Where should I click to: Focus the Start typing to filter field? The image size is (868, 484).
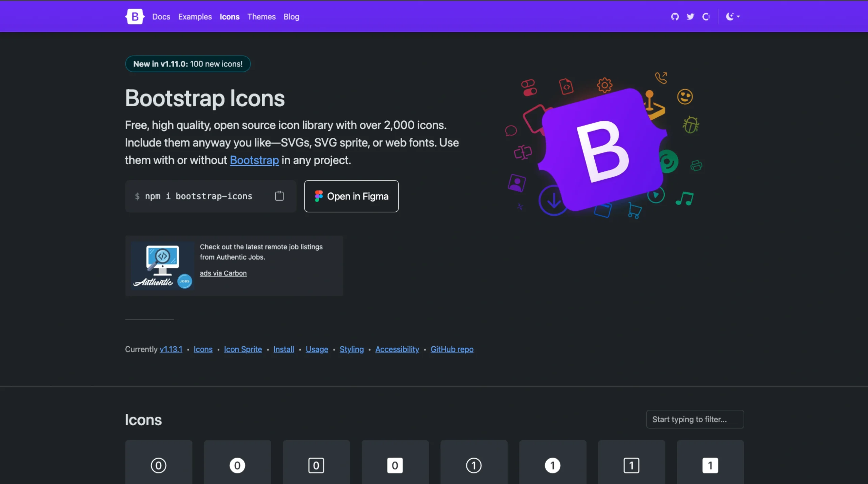695,419
